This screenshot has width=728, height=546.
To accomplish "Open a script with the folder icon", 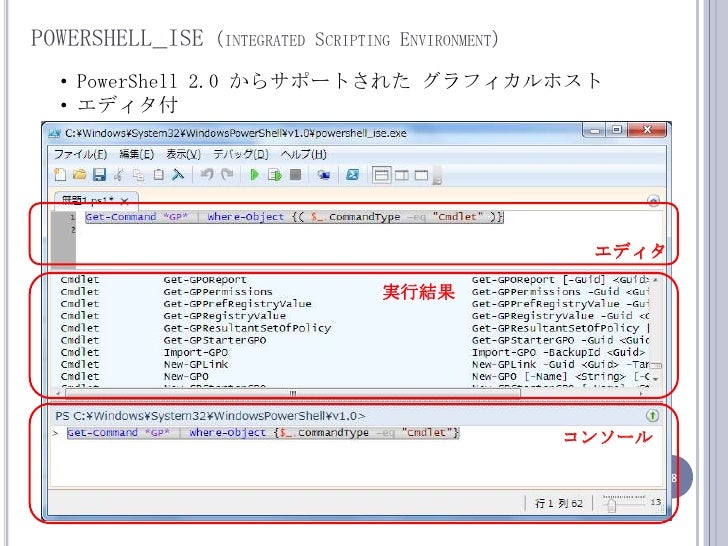I will click(80, 175).
